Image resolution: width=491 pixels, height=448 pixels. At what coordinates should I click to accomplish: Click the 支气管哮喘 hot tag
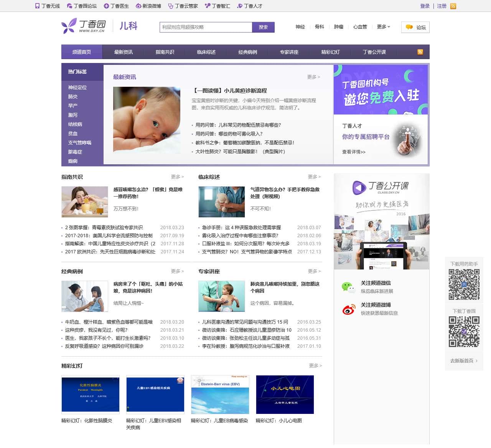(80, 143)
